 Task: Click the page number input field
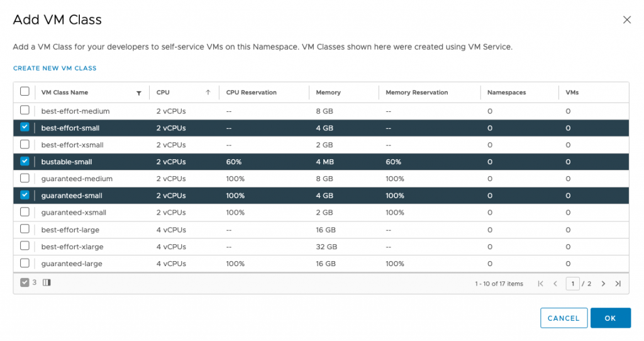tap(572, 284)
